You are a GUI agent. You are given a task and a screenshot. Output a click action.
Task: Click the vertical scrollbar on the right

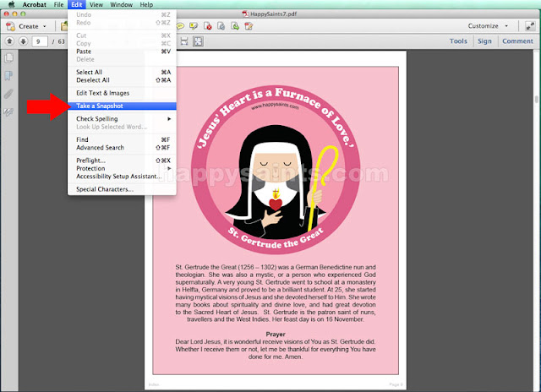pos(537,100)
